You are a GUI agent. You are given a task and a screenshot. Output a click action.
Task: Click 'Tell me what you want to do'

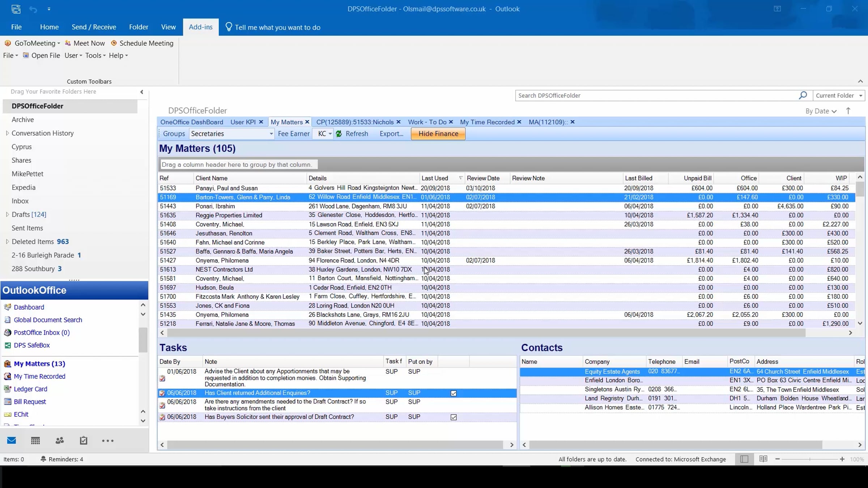[277, 27]
